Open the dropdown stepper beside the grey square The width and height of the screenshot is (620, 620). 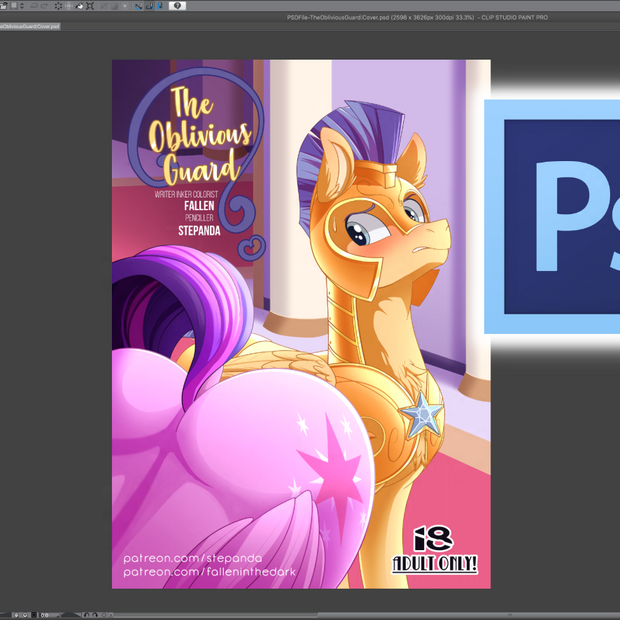[x=22, y=6]
